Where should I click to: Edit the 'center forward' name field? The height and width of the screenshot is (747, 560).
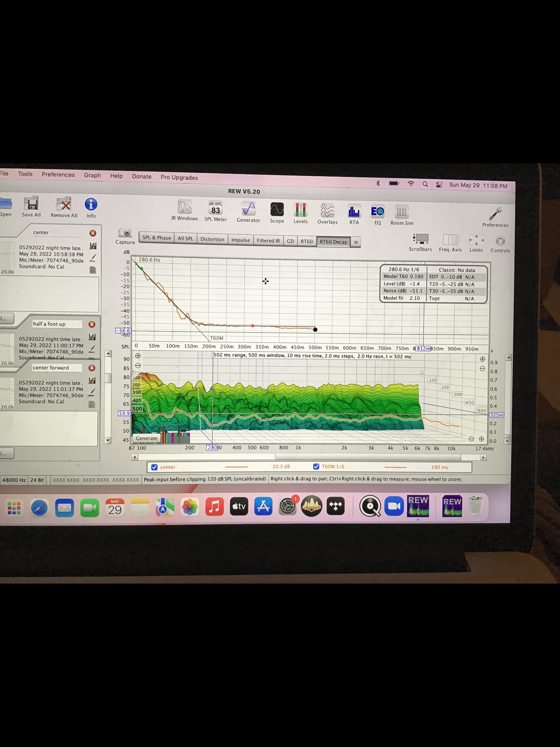coord(57,368)
